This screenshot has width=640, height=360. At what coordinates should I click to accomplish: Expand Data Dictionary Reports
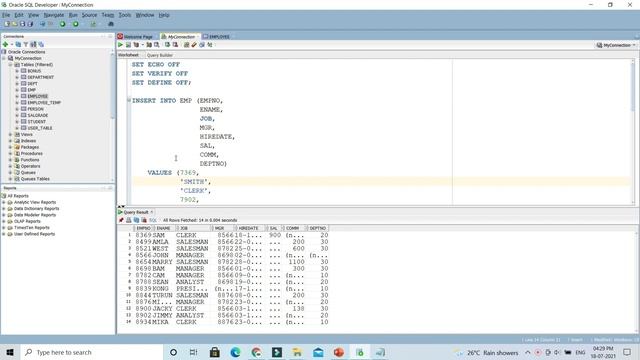(x=4, y=209)
